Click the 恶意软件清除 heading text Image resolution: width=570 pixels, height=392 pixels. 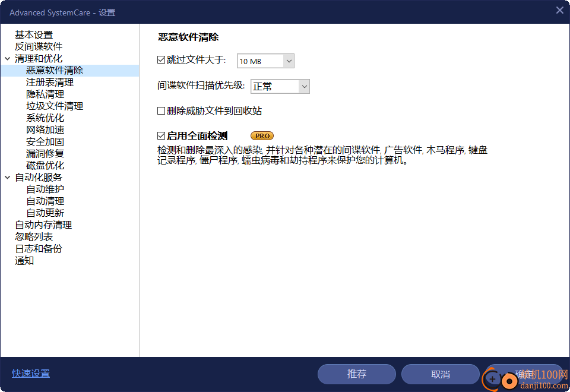tap(188, 37)
